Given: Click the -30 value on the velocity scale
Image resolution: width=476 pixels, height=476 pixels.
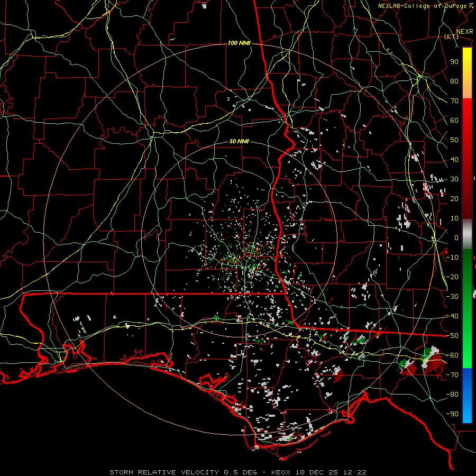Looking at the screenshot, I should [x=452, y=297].
